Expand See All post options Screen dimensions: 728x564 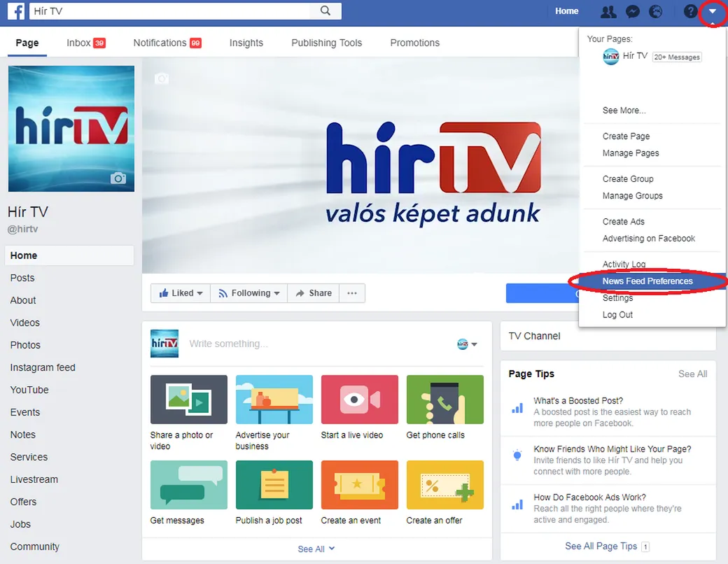point(316,549)
